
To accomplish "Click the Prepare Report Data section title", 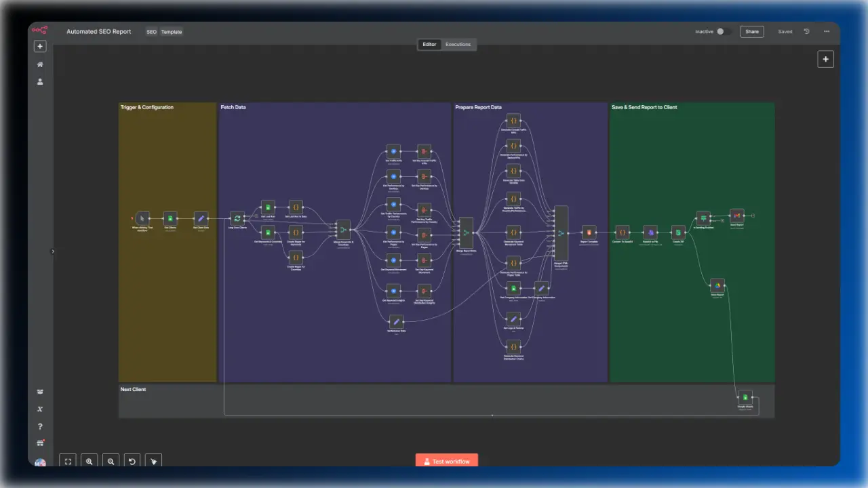I will point(479,107).
